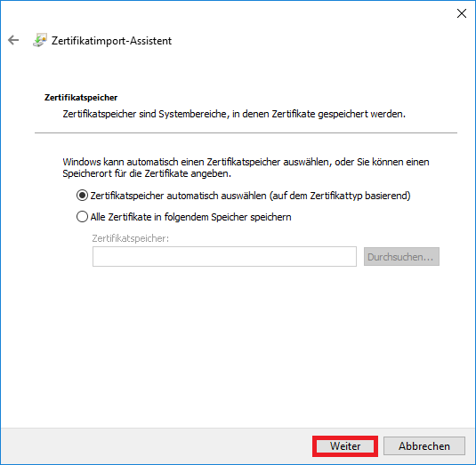The width and height of the screenshot is (476, 465).
Task: Go back using the arrow icon
Action: 13,40
